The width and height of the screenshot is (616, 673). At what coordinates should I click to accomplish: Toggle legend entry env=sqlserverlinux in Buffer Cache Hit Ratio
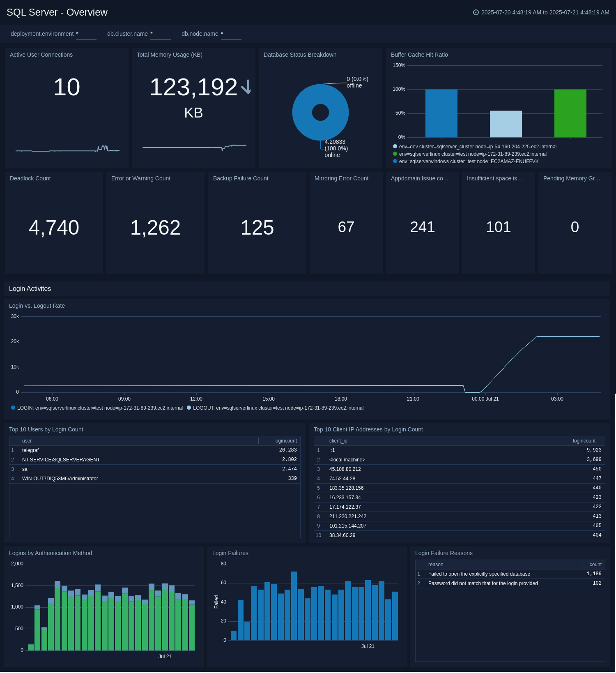(470, 154)
